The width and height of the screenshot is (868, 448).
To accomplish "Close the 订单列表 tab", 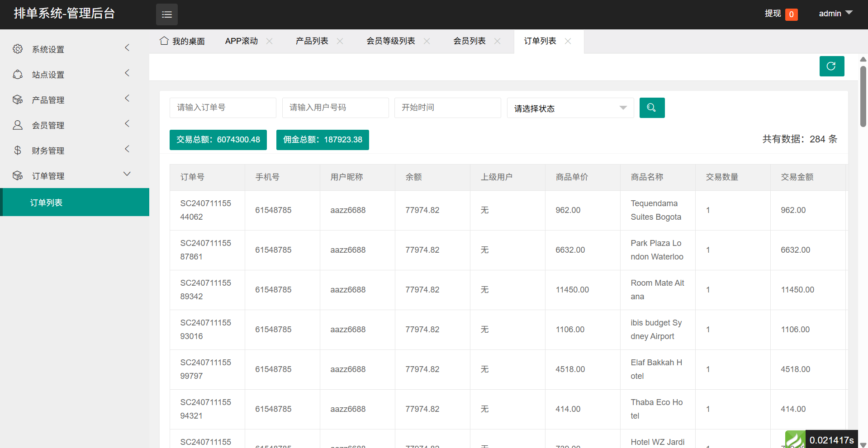I will [568, 41].
